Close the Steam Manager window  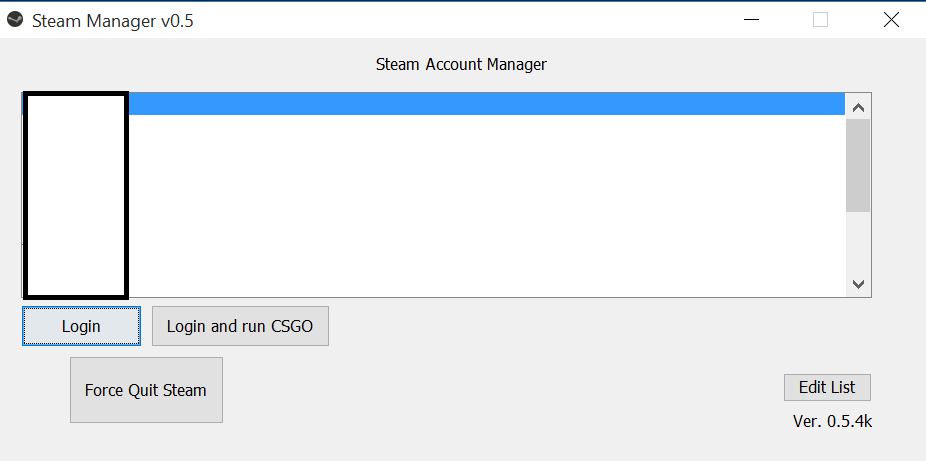(x=891, y=20)
